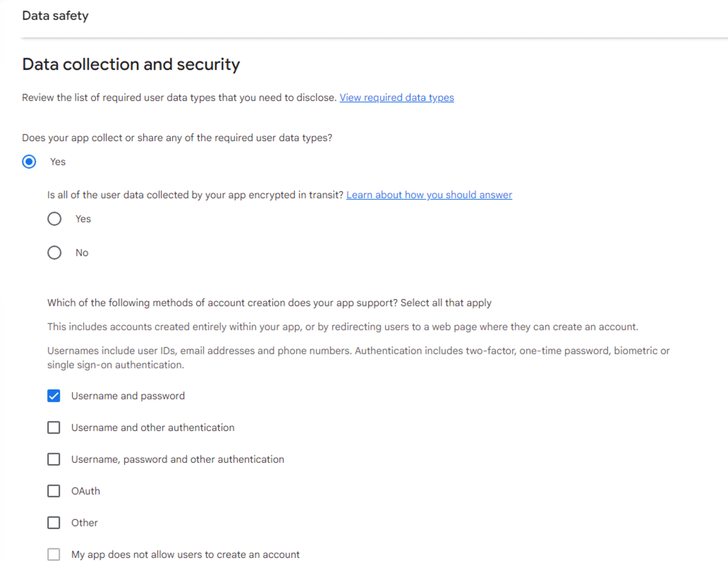Click the Data safety page title
The width and height of the screenshot is (728, 563).
point(55,16)
